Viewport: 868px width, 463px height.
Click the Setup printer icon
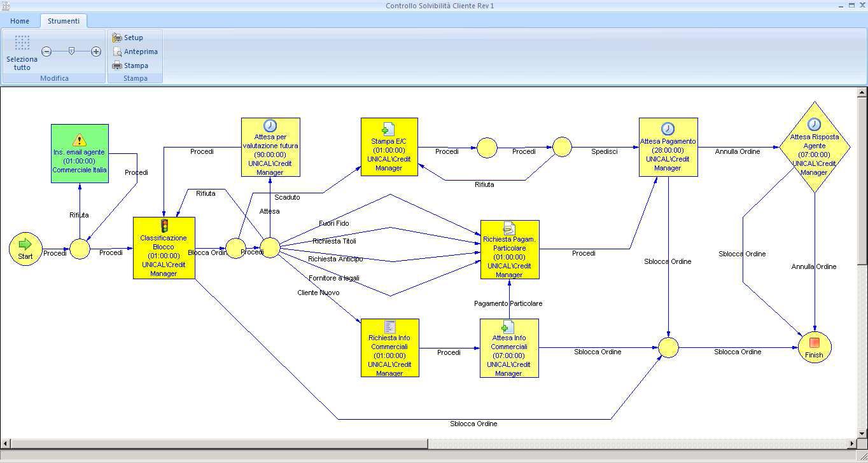coord(117,38)
